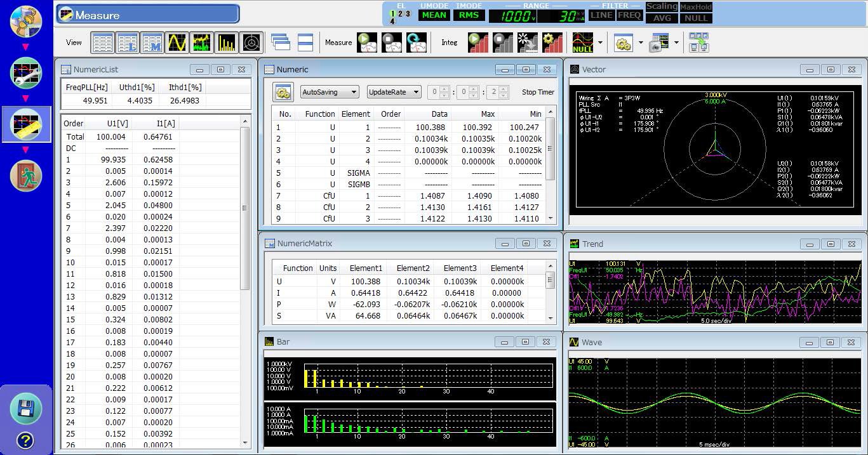This screenshot has height=455, width=868.
Task: Open integration settings
Action: (x=552, y=43)
